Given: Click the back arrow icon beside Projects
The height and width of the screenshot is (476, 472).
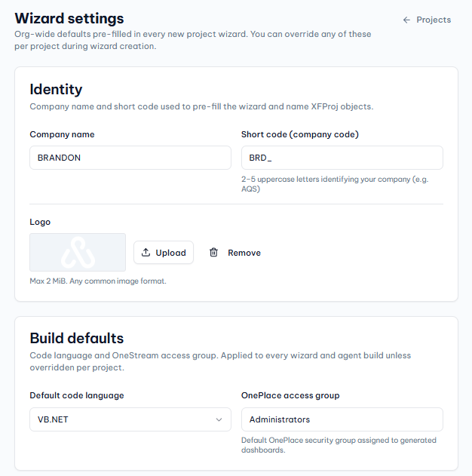Looking at the screenshot, I should point(406,20).
